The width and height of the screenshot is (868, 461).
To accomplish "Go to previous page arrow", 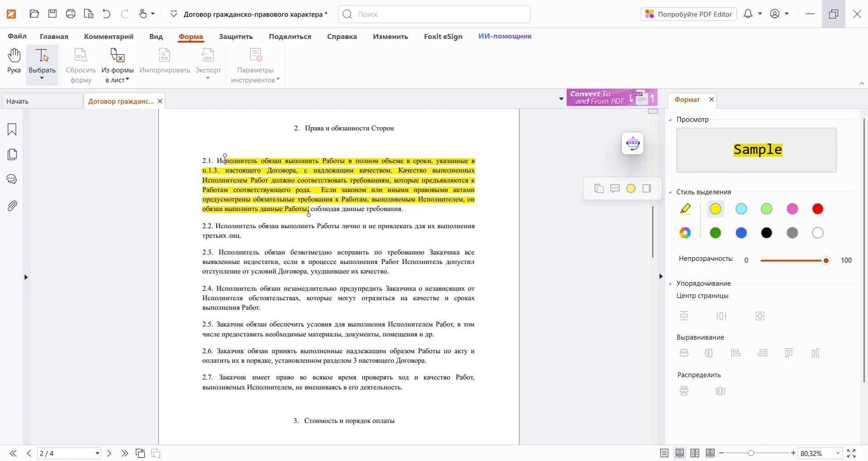I will coord(29,453).
